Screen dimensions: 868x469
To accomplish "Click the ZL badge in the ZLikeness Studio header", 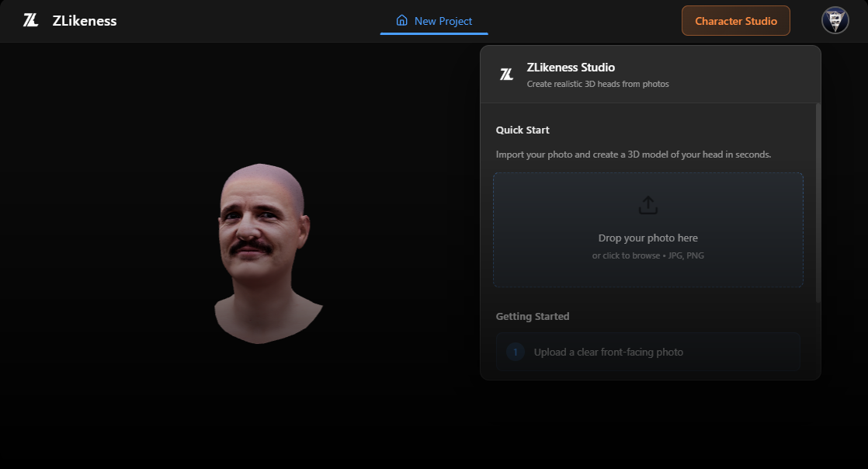I will tap(507, 74).
